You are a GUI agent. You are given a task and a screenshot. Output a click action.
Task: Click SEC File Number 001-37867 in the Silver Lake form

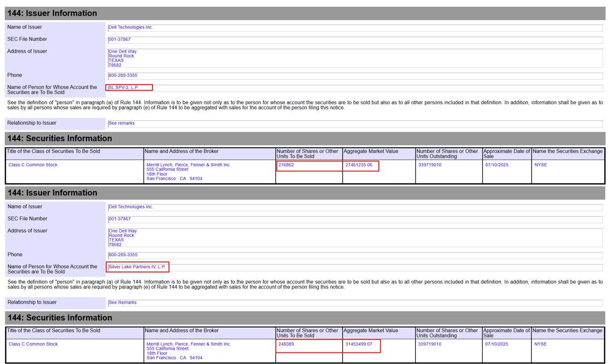pyautogui.click(x=355, y=219)
